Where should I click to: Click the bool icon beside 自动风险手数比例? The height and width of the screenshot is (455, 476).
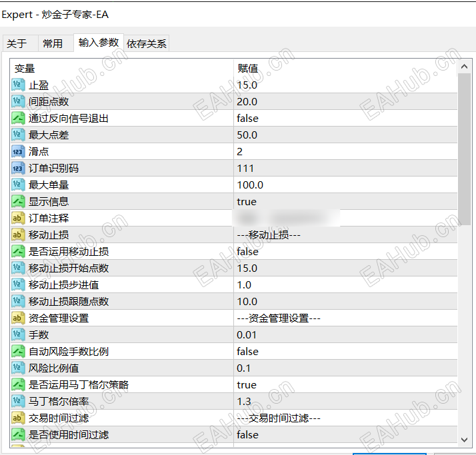(x=18, y=352)
